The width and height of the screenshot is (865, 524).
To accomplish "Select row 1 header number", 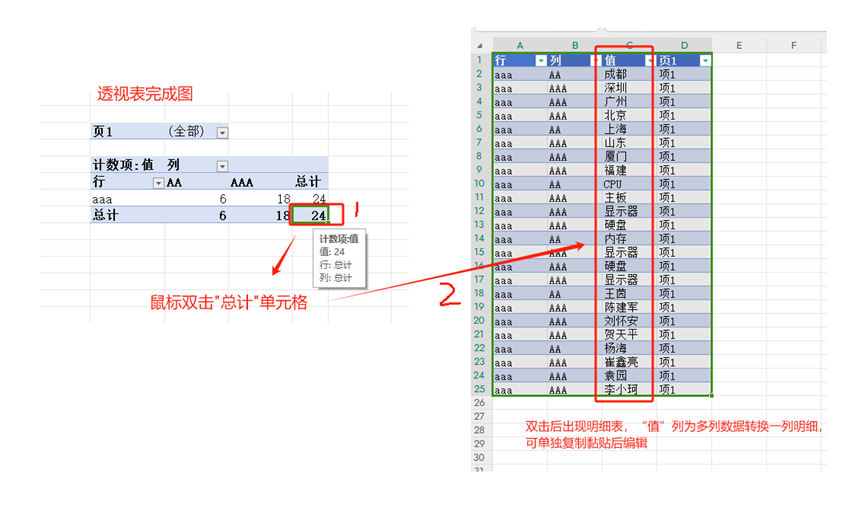I will [479, 60].
